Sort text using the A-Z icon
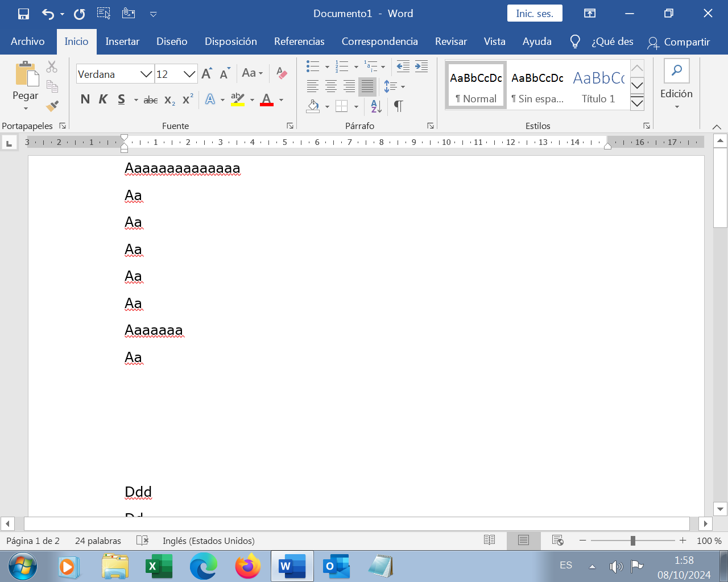The width and height of the screenshot is (728, 582). click(x=374, y=107)
